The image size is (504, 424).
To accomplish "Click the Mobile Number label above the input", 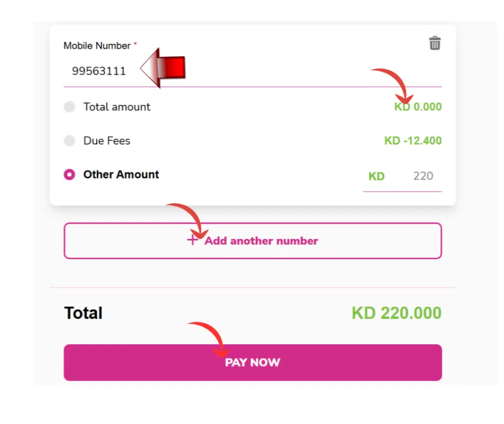I will (97, 45).
